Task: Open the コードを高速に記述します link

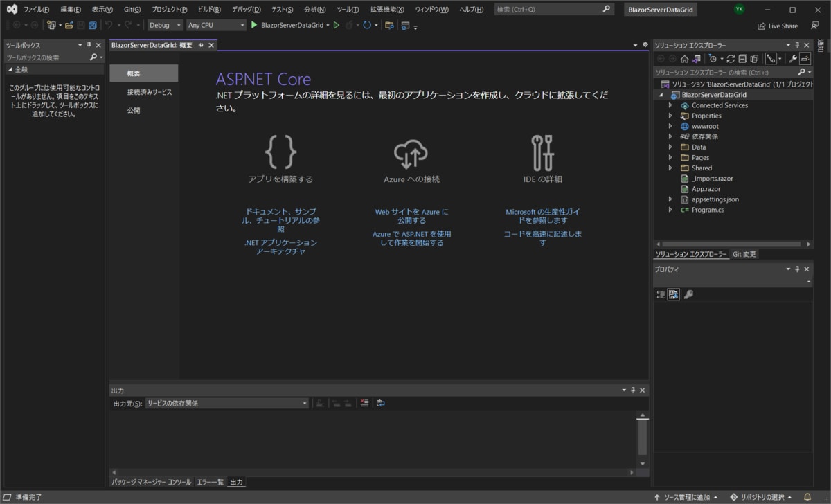Action: click(x=543, y=238)
